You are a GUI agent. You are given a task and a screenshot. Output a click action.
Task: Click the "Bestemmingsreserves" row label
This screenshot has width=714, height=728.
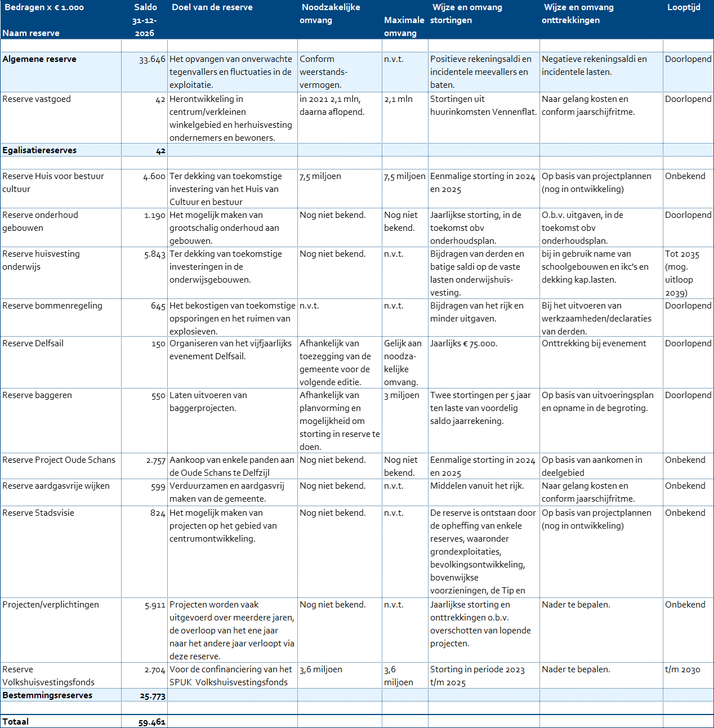47,695
